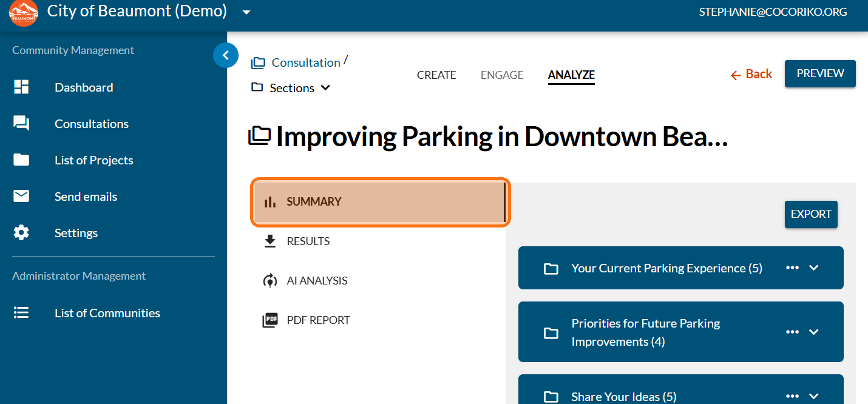868x404 pixels.
Task: Open the AI ANALYSIS view
Action: 316,281
